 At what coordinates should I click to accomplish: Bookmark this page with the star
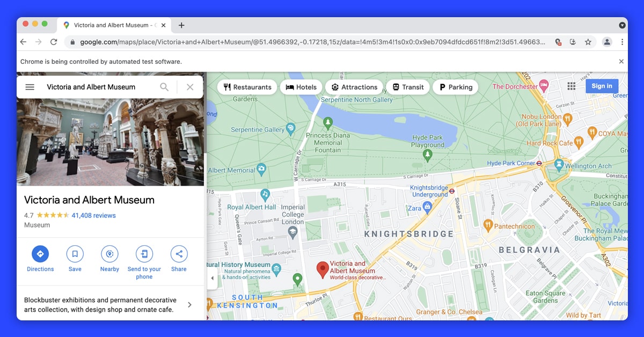click(588, 42)
